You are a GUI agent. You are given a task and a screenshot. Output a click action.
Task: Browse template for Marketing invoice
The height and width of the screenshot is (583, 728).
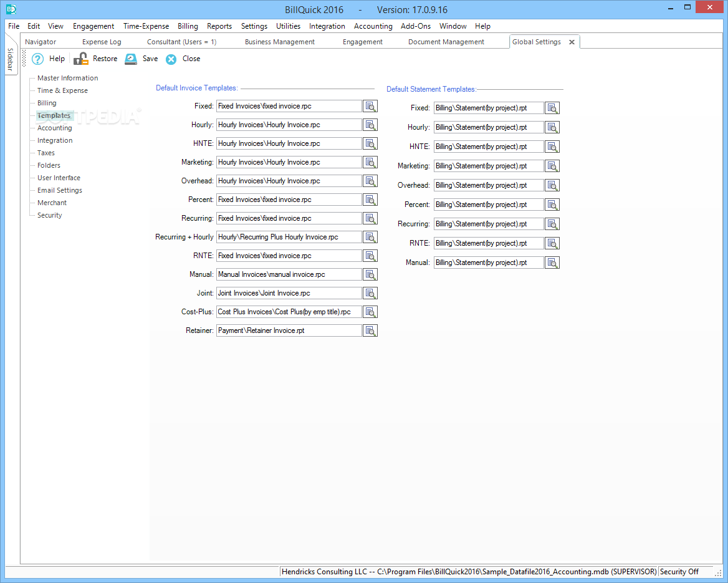click(370, 162)
